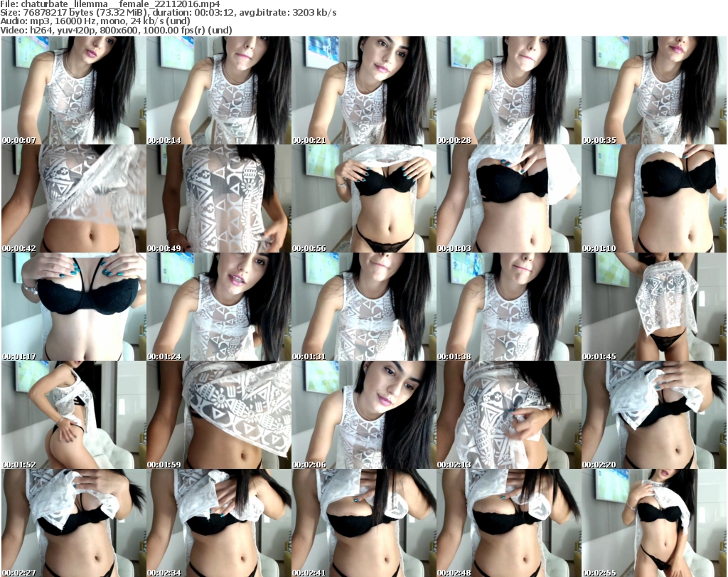Click the frame labeled 00:01:31
This screenshot has width=728, height=577.
(363, 307)
